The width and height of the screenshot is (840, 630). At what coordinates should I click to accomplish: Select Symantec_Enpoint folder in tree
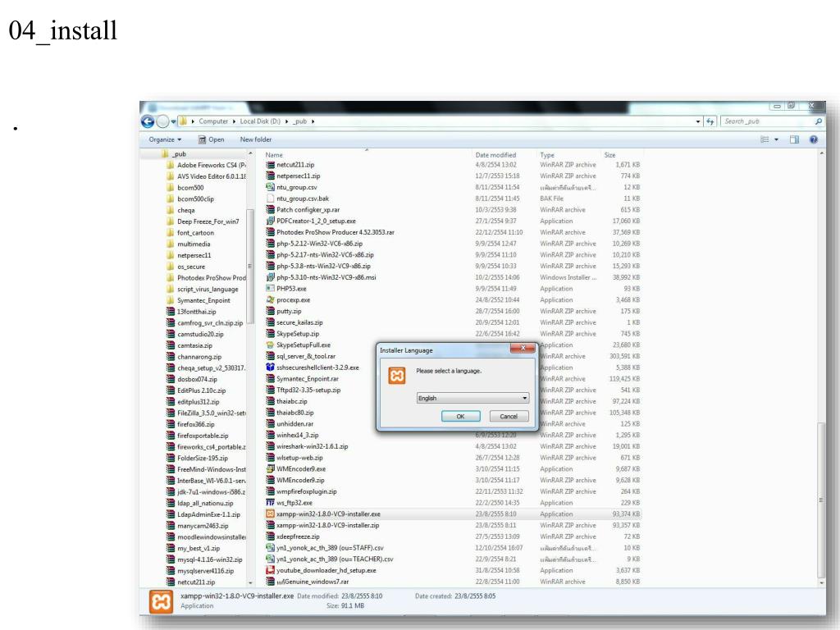pos(199,300)
